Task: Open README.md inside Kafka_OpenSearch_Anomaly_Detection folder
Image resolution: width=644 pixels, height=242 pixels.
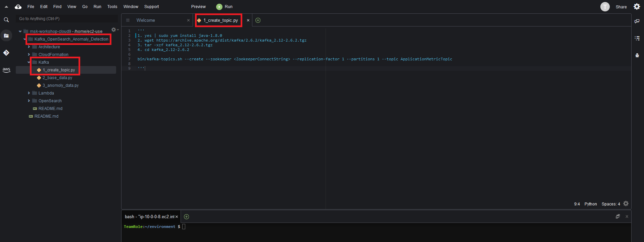Action: click(50, 109)
